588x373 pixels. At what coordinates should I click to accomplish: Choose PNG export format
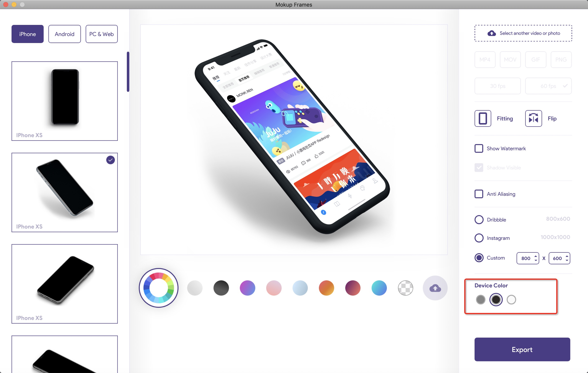click(x=561, y=59)
